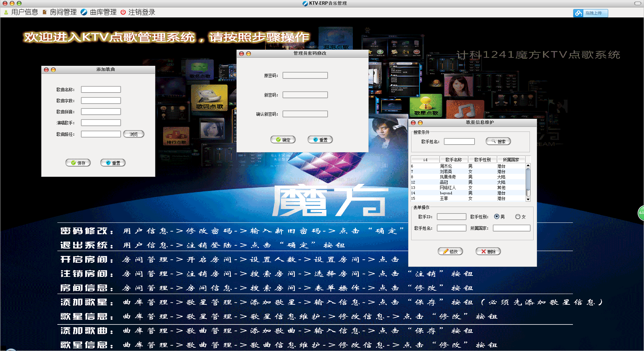Viewport: 644px width, 351px height.
Task: Click the 歌手ID input field
Action: 451,217
